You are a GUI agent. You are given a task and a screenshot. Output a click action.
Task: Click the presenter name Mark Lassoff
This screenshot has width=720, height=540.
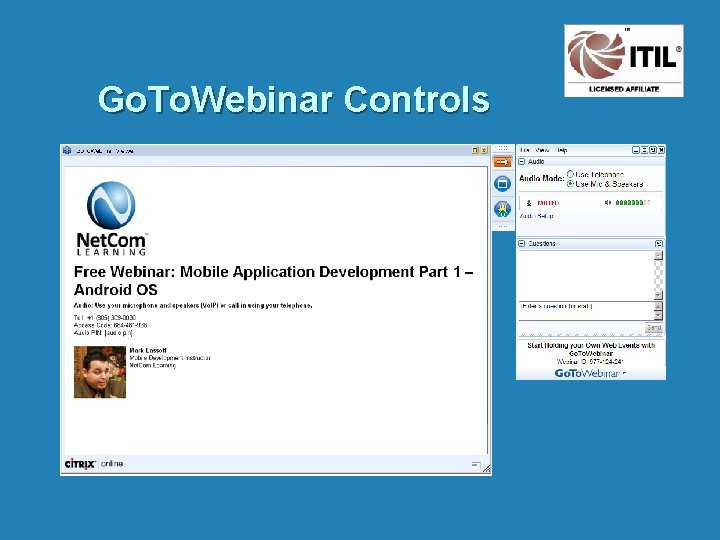point(148,350)
